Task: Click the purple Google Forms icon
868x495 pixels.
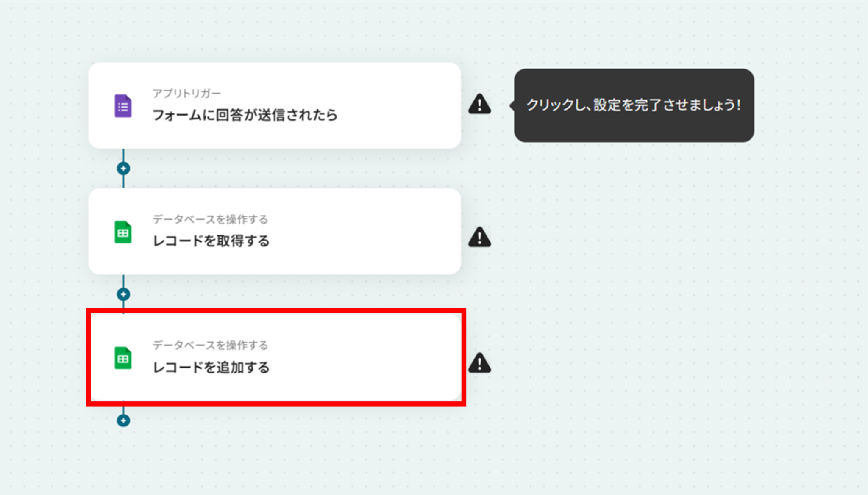Action: (x=123, y=106)
